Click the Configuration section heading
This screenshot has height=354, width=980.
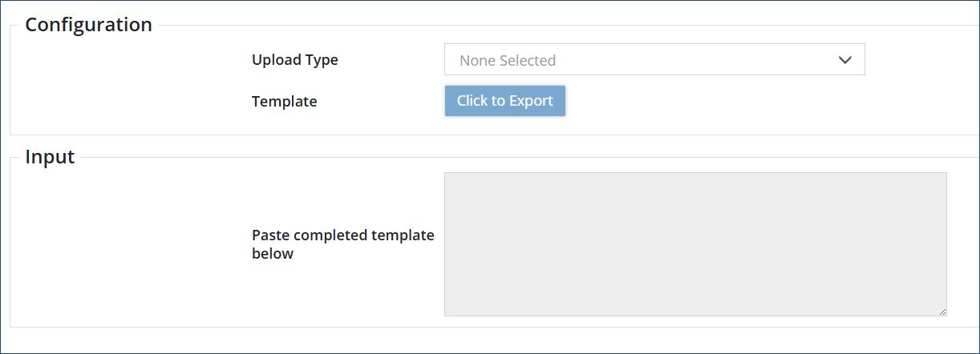[88, 25]
